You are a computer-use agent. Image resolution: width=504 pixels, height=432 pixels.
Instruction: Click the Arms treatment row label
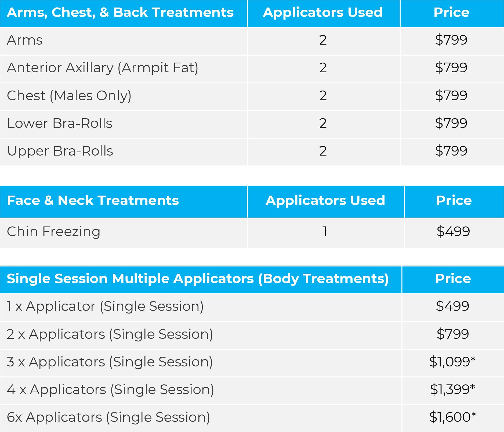(x=25, y=40)
